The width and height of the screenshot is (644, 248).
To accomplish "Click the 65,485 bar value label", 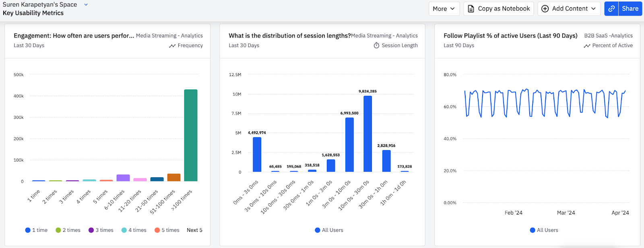I will tap(275, 167).
